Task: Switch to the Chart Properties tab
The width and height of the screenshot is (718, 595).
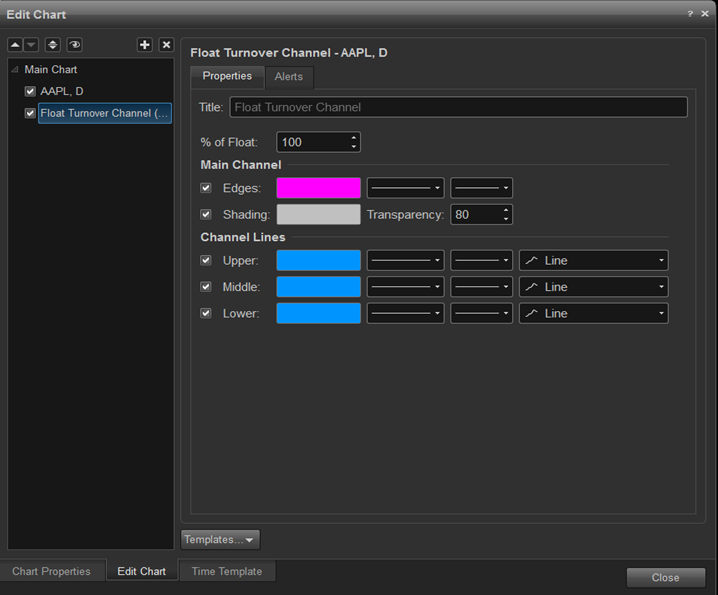Action: click(52, 571)
